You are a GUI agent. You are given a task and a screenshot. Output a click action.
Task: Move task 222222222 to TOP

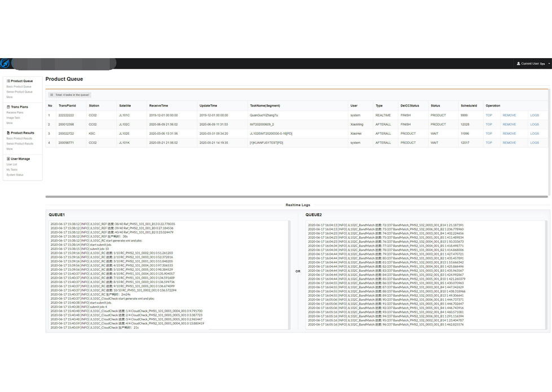click(489, 115)
